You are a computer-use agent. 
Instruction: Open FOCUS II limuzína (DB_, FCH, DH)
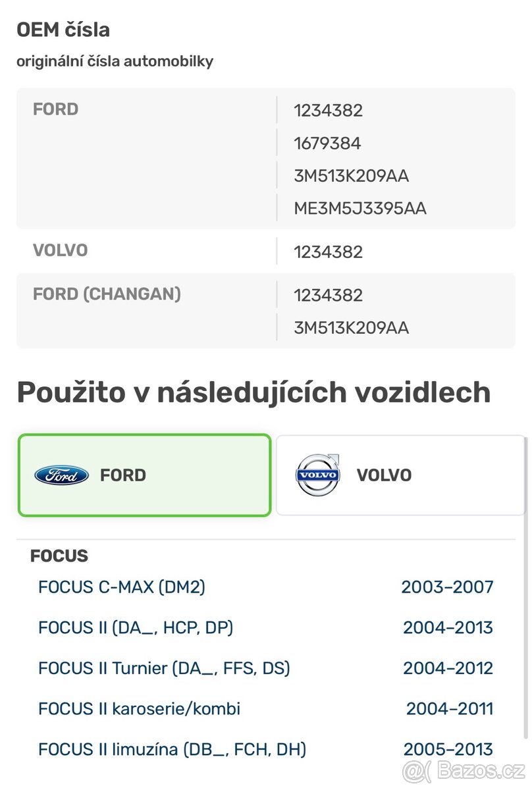click(x=172, y=749)
